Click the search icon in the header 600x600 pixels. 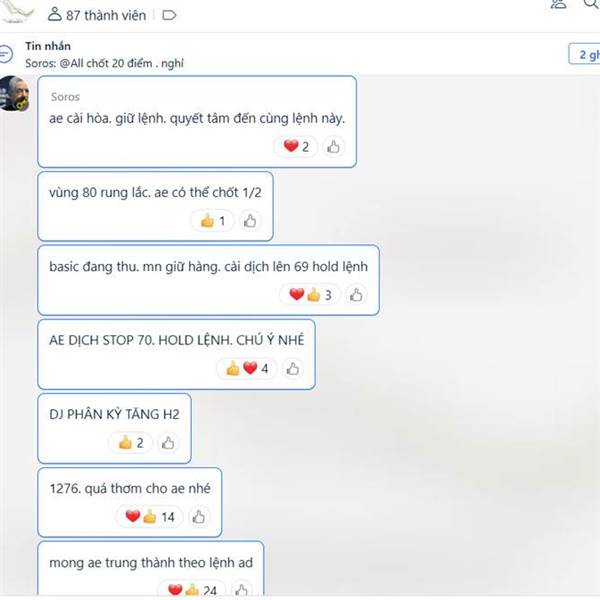click(591, 4)
